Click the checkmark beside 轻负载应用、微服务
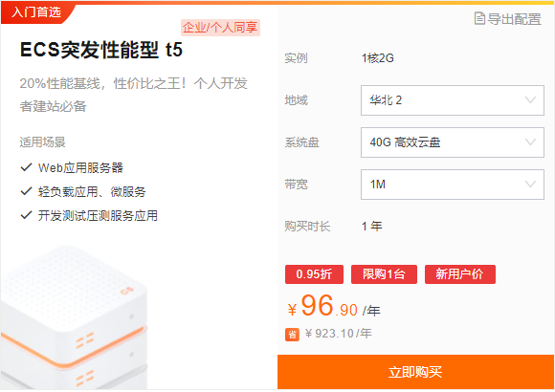This screenshot has width=555, height=392. 27,191
